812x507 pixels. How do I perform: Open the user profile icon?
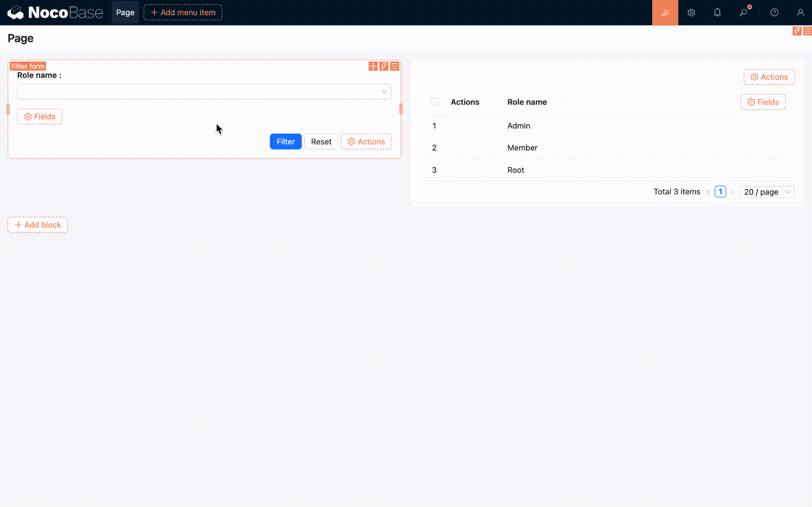coord(800,12)
